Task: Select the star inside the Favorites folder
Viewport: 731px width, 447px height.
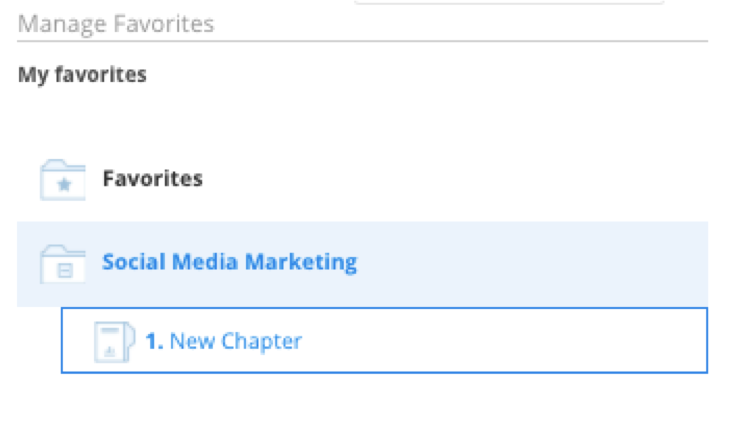Action: 64,185
